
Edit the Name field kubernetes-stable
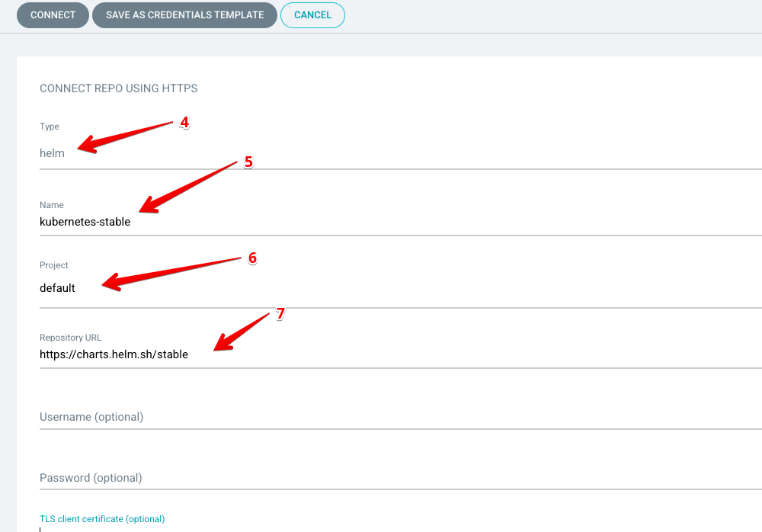click(401, 222)
